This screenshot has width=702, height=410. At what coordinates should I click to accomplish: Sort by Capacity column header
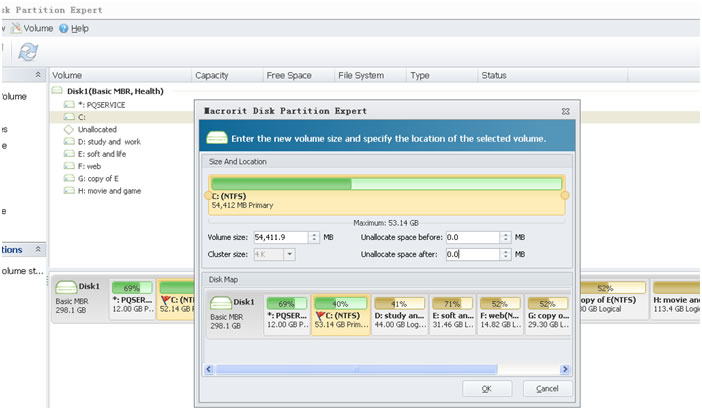click(x=227, y=75)
